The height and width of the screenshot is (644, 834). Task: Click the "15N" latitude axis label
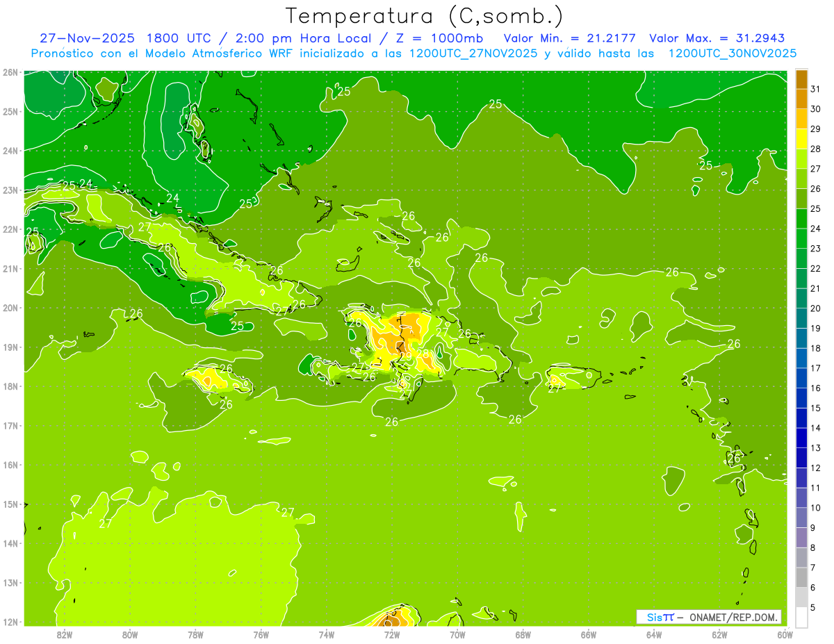(10, 504)
